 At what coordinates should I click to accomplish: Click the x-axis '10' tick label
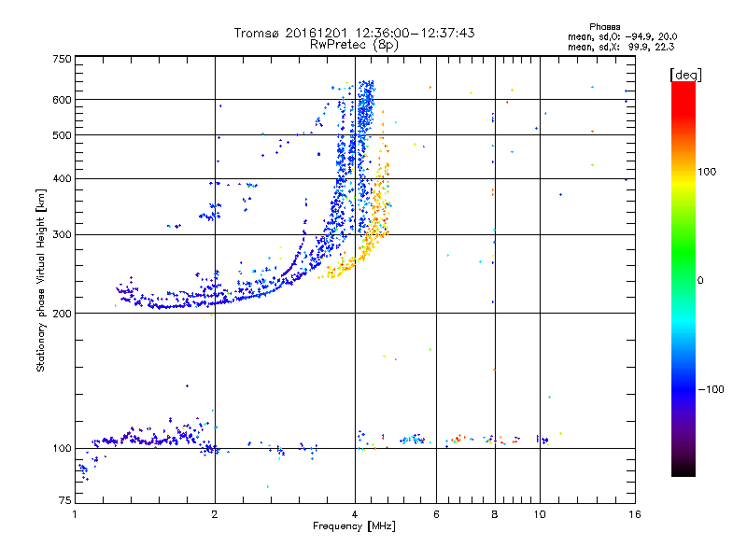540,514
